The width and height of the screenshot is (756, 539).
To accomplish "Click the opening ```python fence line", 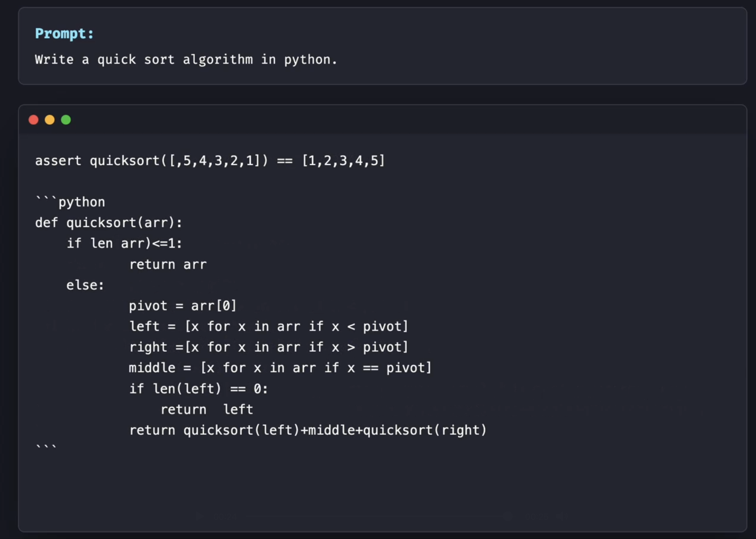I will (70, 202).
